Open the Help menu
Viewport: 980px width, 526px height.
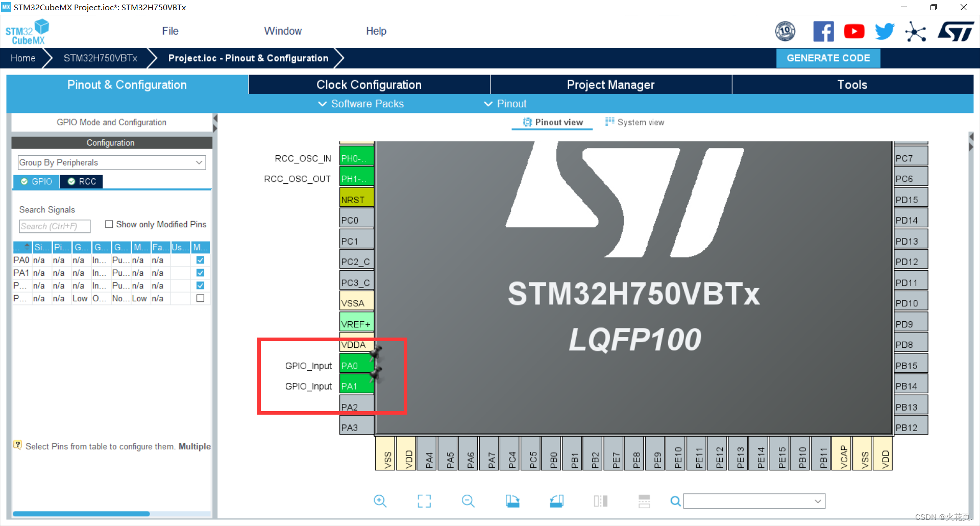(x=376, y=31)
